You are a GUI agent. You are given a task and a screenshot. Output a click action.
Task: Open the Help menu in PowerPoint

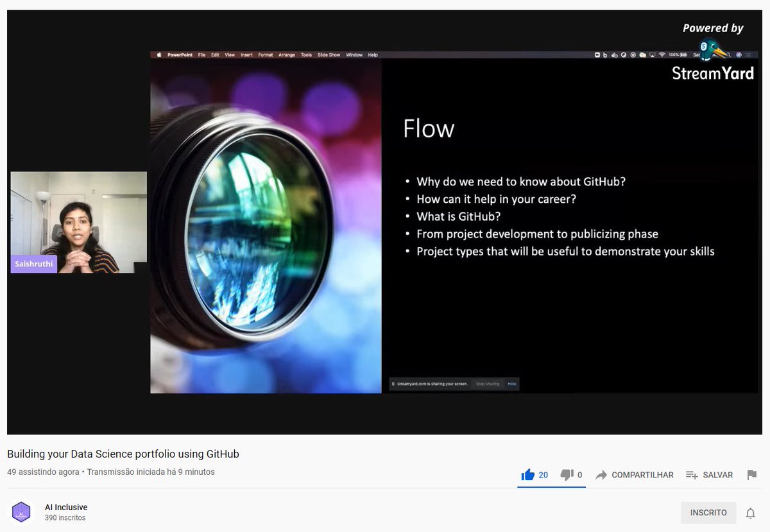(x=373, y=55)
